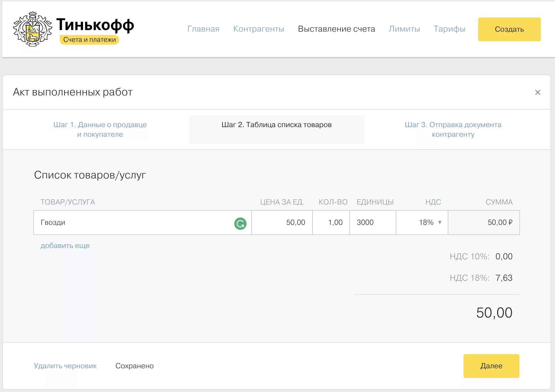Click the НДС 18% value 7,63
555x392 pixels.
pyautogui.click(x=504, y=278)
